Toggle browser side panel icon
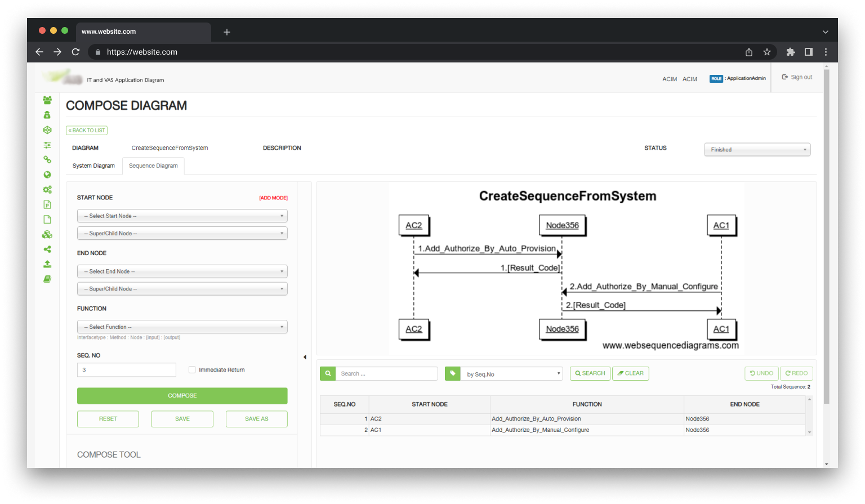This screenshot has width=865, height=504. (809, 52)
